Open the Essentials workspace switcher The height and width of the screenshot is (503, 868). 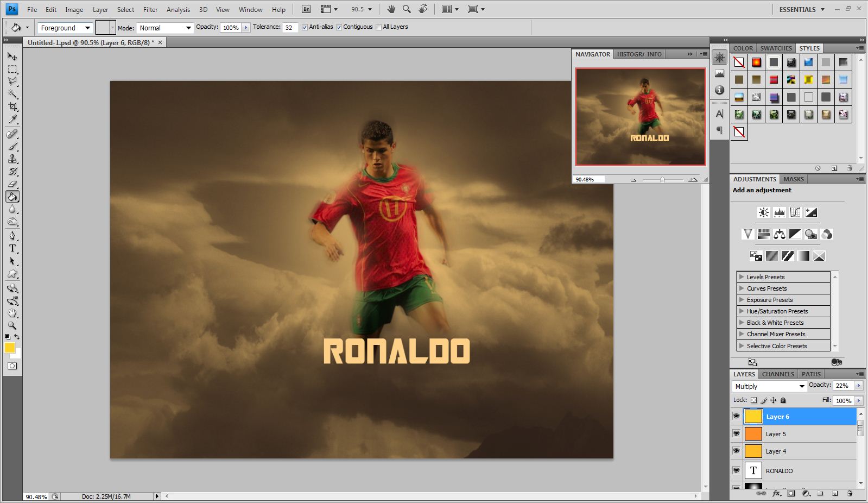802,9
